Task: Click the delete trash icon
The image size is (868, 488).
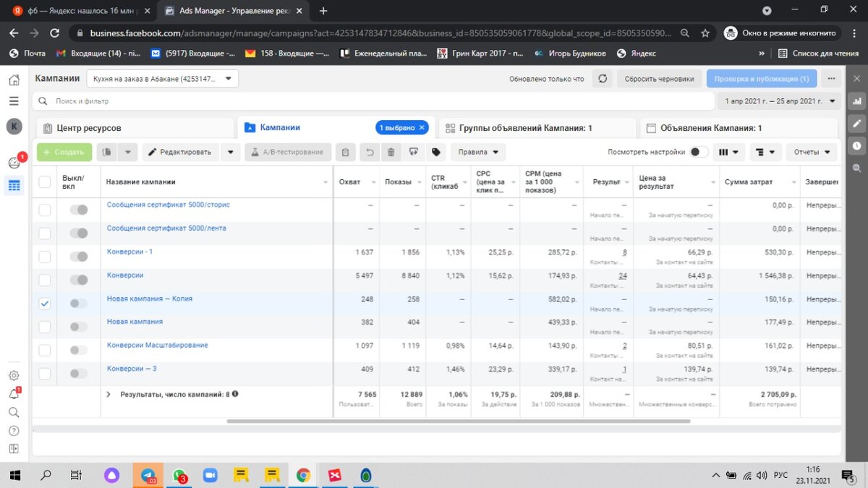Action: point(391,152)
